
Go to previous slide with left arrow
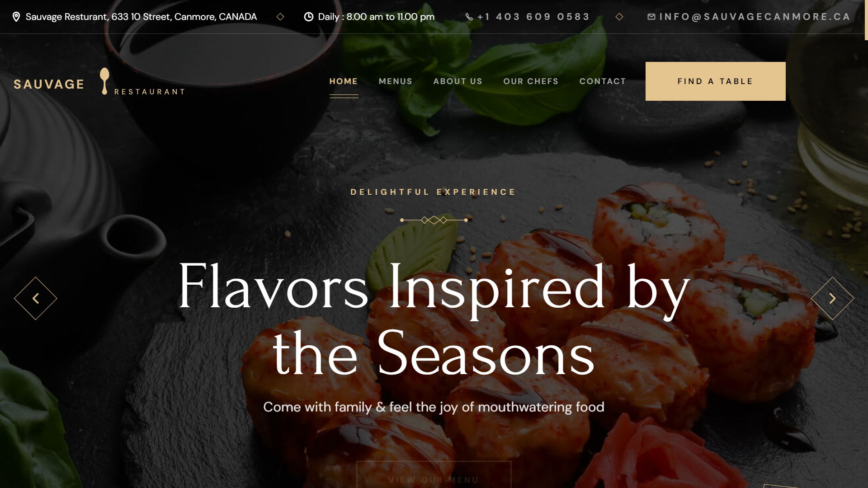(x=36, y=298)
